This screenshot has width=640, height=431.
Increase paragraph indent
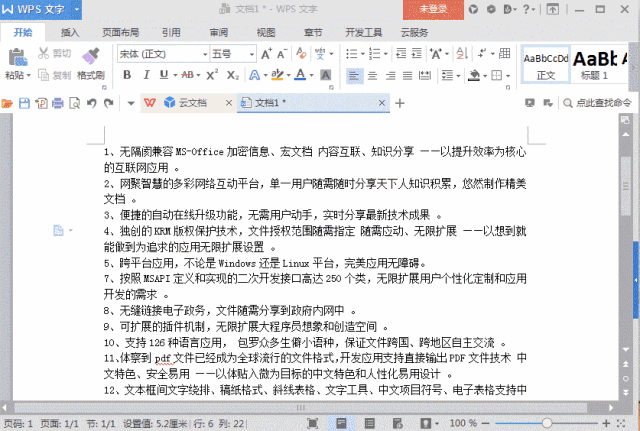click(416, 53)
